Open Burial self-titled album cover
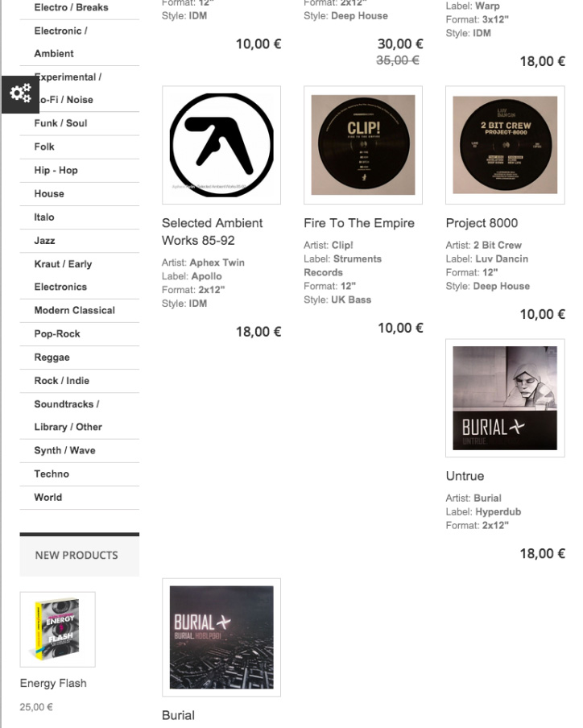 [221, 638]
